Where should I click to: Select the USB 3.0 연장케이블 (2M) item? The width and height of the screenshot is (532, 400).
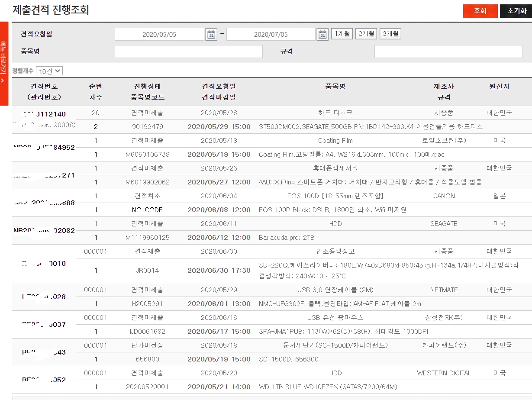335,290
